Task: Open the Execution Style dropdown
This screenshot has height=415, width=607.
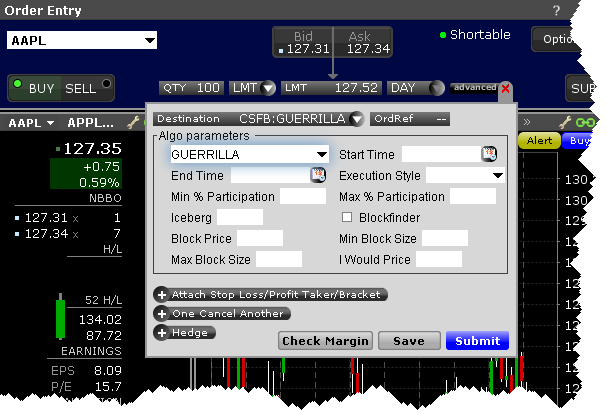Action: [x=497, y=176]
